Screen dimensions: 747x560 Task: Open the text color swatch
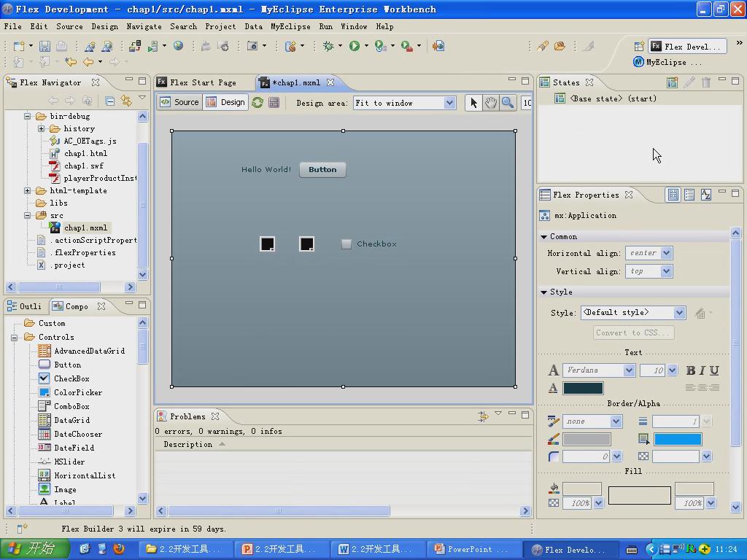[583, 388]
